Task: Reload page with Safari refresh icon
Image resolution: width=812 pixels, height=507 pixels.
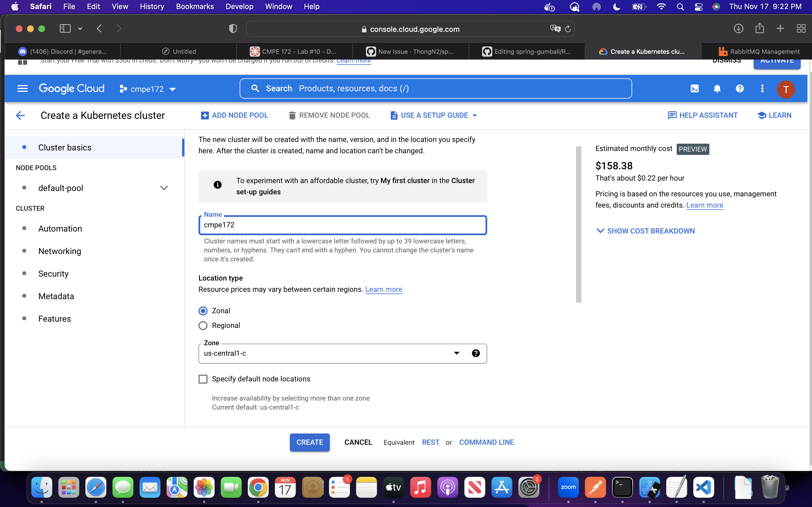Action: coord(568,29)
